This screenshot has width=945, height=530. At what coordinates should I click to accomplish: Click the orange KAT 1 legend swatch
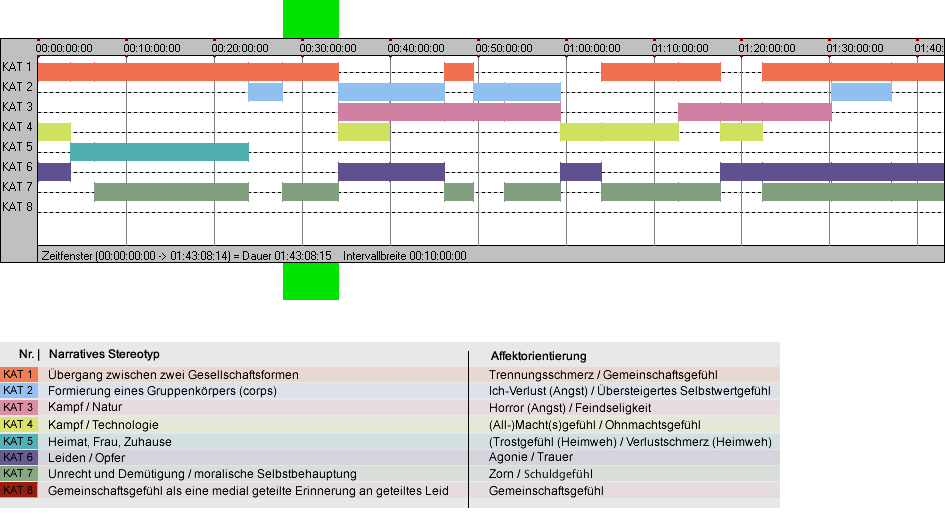point(19,374)
